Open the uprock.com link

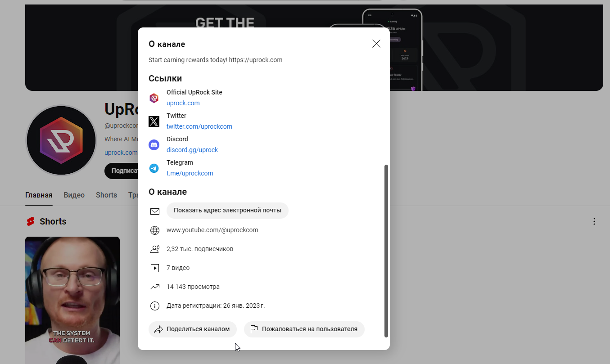coord(183,103)
